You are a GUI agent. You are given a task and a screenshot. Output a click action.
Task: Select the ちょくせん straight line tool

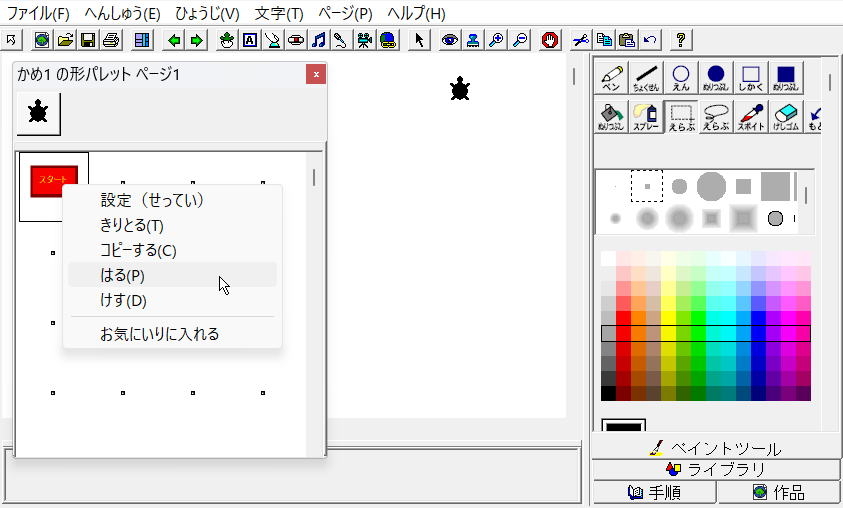click(646, 78)
